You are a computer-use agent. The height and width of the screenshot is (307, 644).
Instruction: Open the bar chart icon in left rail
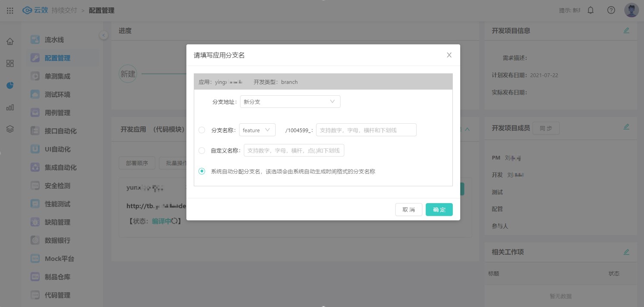[10, 107]
